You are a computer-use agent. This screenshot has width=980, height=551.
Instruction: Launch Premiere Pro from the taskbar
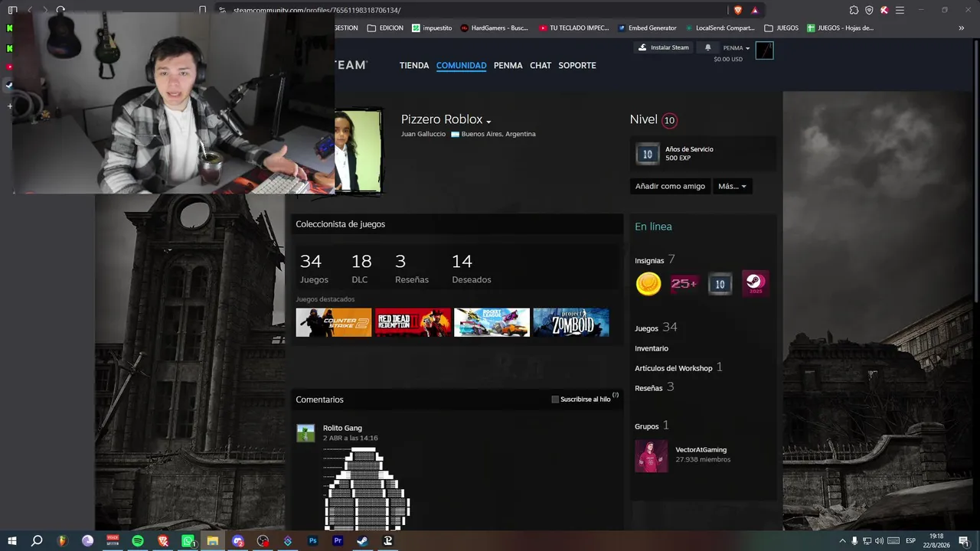click(338, 541)
